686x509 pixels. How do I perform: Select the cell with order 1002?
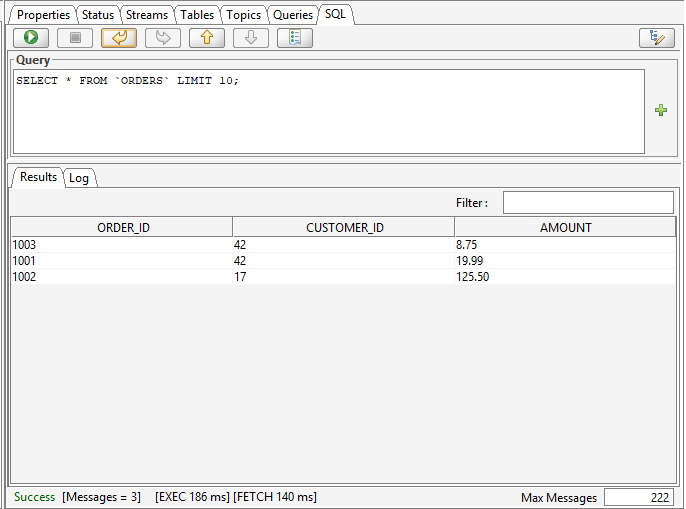(122, 277)
